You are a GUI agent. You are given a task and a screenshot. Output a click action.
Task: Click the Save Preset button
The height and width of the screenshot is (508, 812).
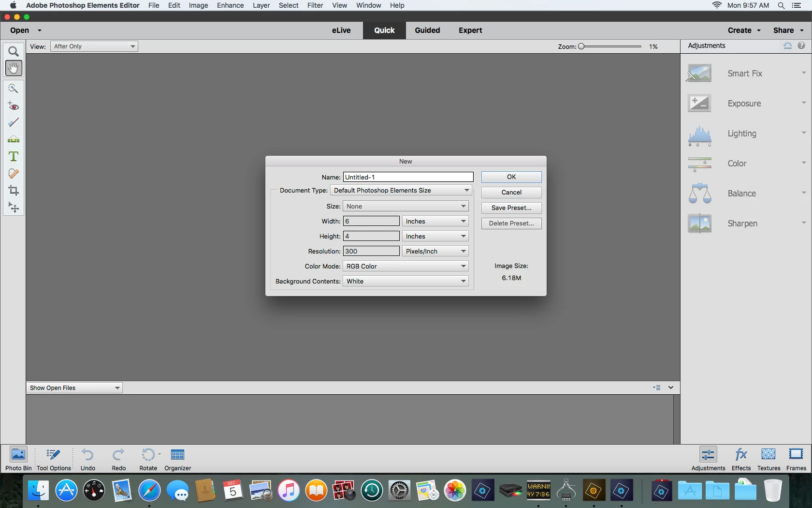[511, 208]
